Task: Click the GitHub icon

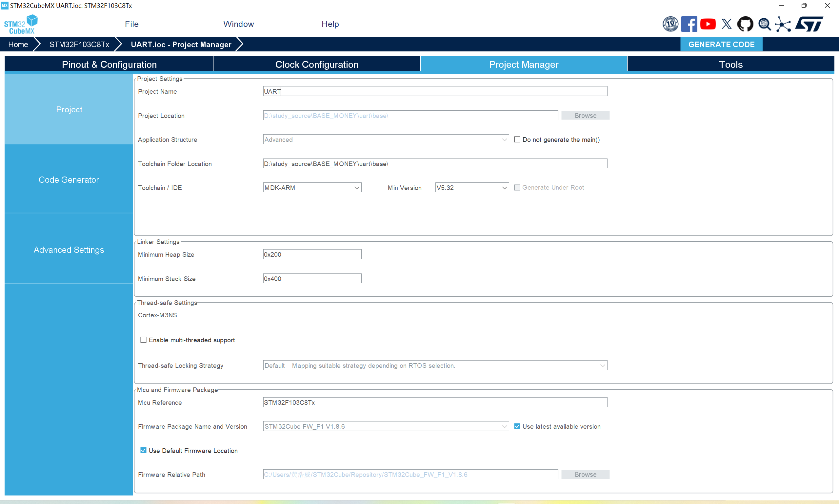Action: pyautogui.click(x=745, y=24)
